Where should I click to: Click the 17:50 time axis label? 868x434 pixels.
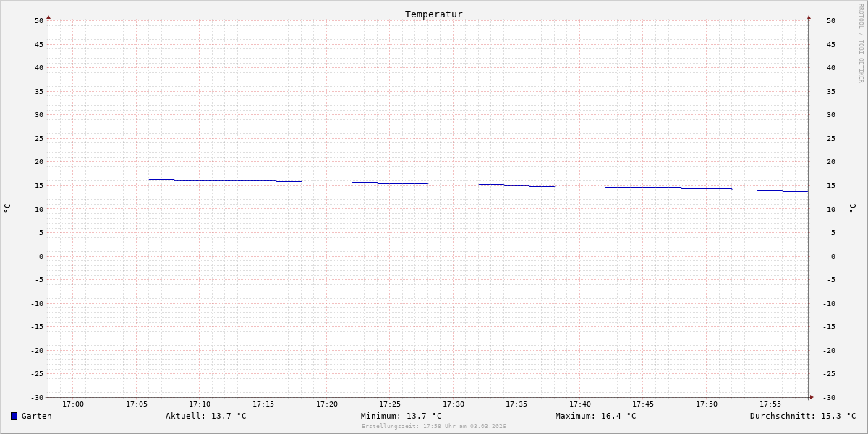(x=707, y=404)
